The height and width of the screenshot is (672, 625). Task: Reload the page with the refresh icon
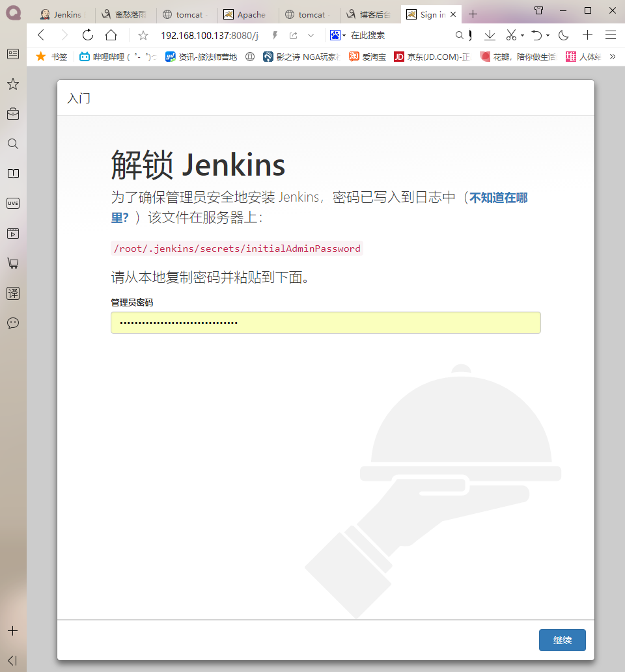(87, 35)
